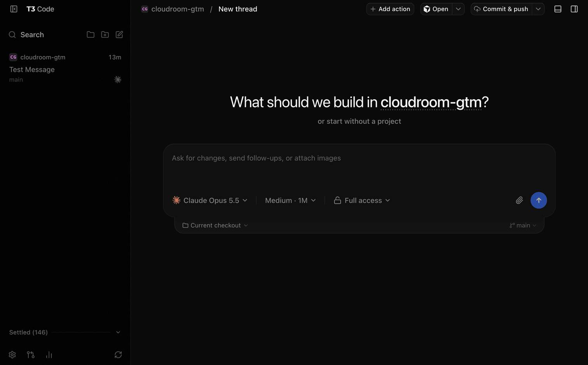Open the main branch selector dropdown
The image size is (588, 365).
click(x=523, y=225)
